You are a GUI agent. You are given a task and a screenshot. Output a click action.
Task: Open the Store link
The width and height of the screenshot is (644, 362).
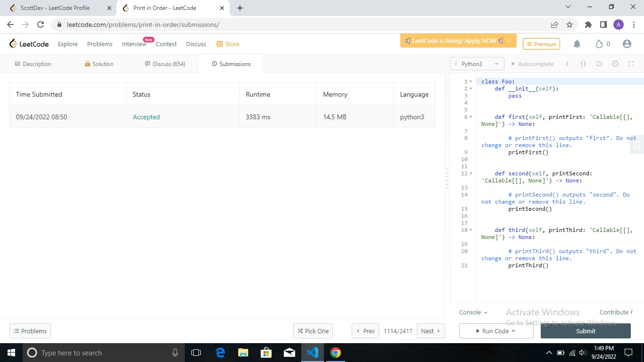(x=228, y=44)
